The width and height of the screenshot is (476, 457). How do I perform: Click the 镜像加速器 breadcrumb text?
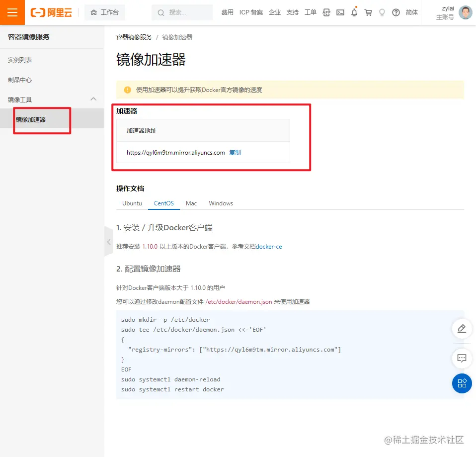point(177,37)
